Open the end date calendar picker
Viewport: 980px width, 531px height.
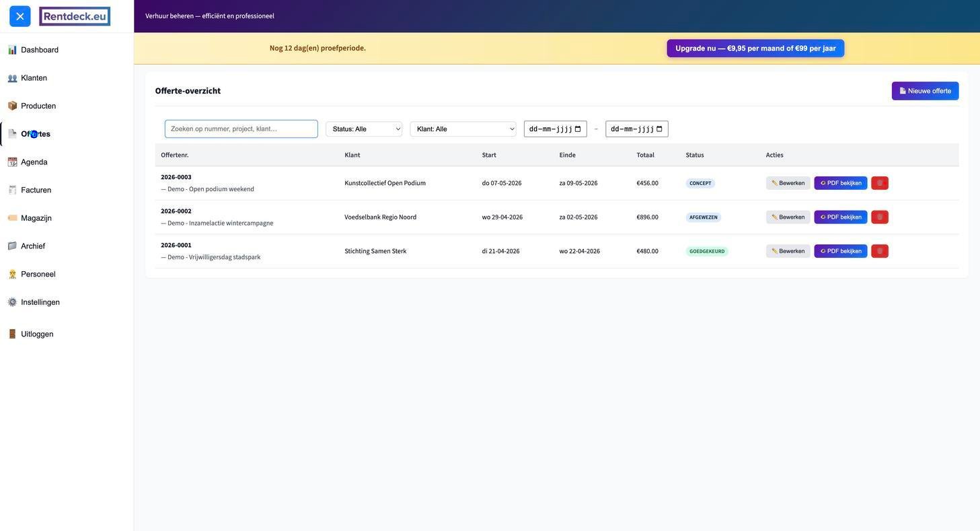(x=659, y=129)
